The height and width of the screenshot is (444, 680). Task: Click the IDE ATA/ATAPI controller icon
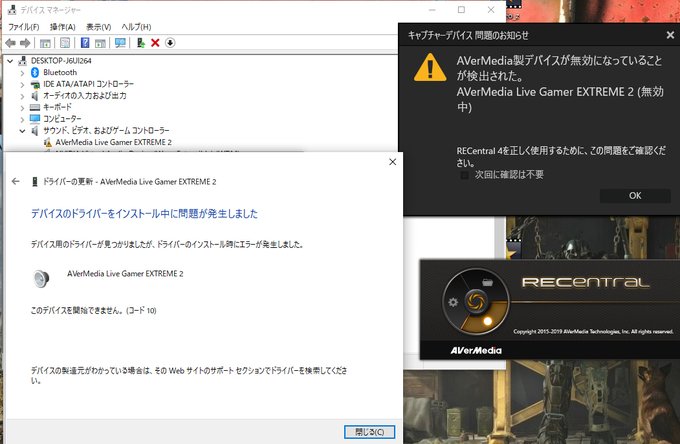(x=35, y=85)
